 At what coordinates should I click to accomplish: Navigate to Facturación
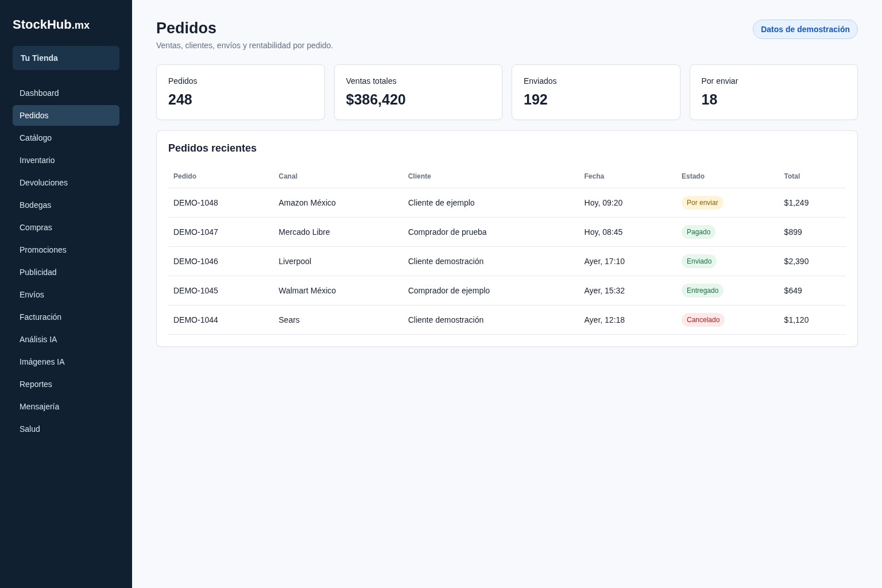[66, 317]
